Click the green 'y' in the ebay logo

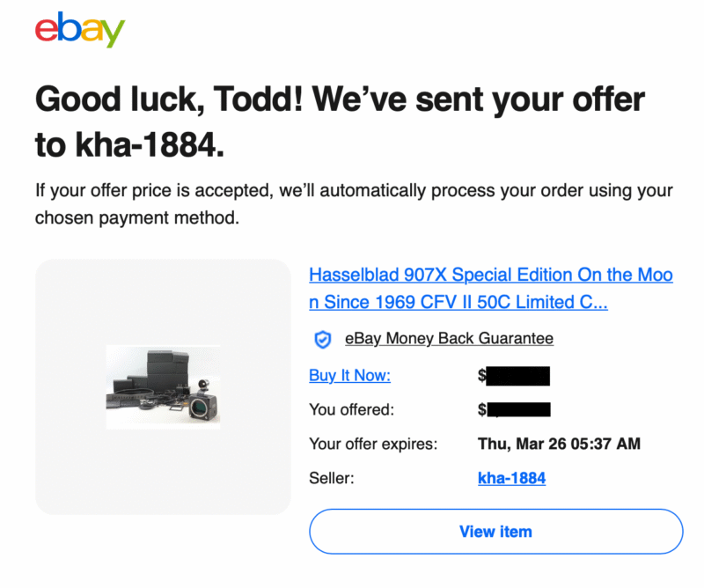pyautogui.click(x=115, y=33)
